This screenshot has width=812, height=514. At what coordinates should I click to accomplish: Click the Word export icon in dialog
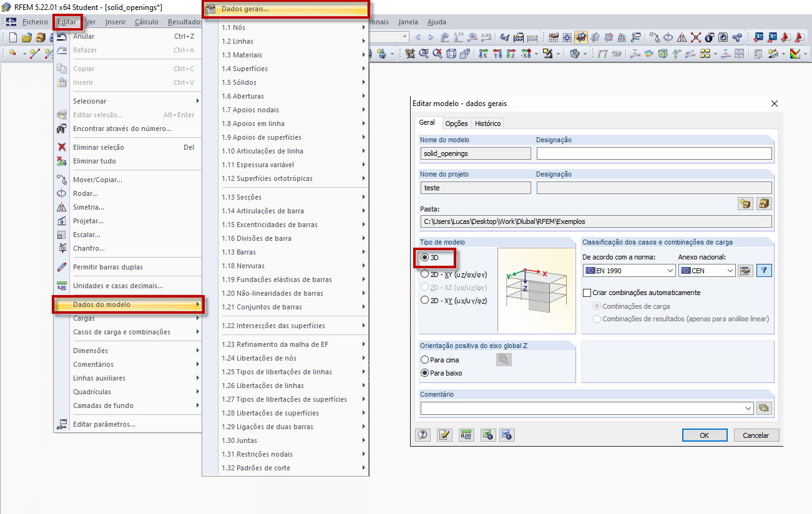[x=507, y=435]
